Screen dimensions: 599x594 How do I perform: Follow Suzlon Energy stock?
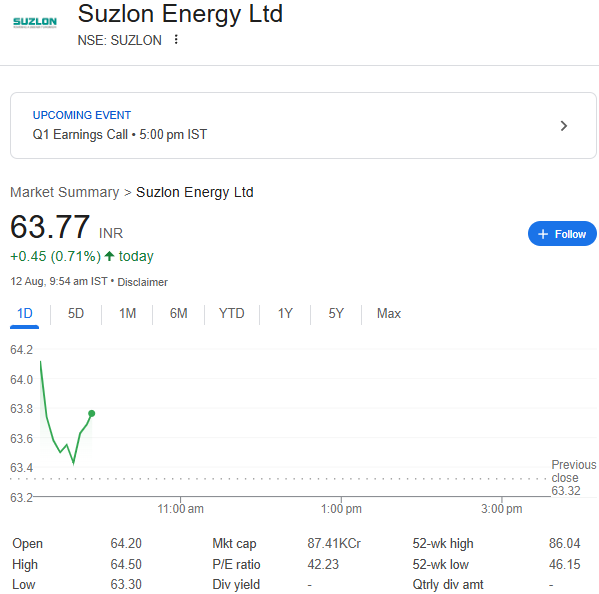click(562, 233)
